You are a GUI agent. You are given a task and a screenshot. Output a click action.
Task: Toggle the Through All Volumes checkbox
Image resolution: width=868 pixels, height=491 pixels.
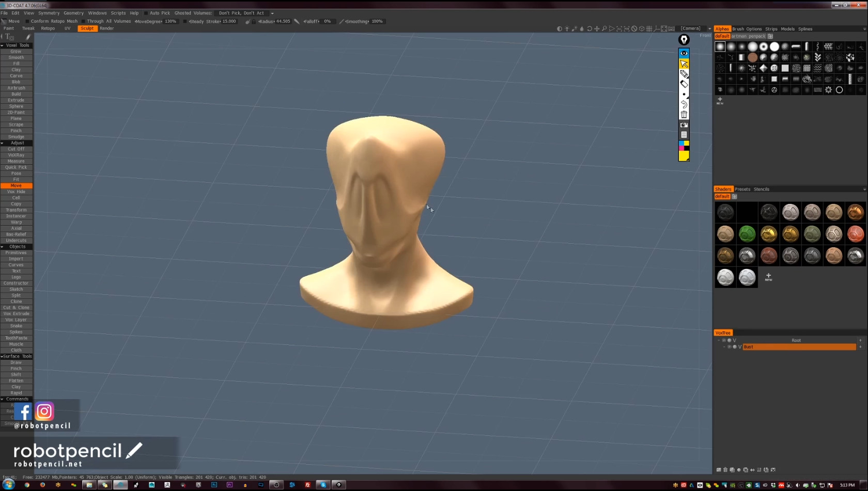coord(83,22)
